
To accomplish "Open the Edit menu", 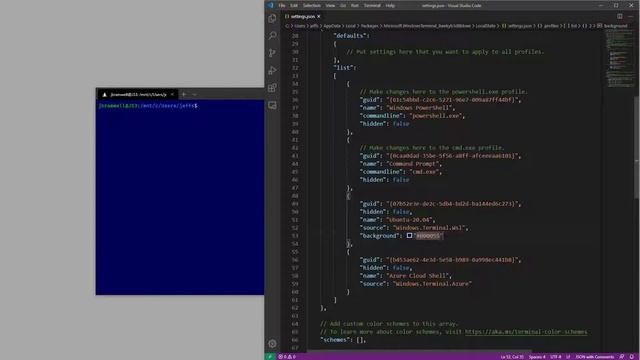I will point(294,6).
